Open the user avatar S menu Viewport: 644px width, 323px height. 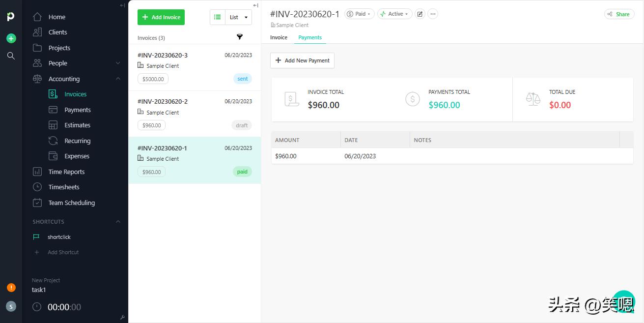pos(11,306)
